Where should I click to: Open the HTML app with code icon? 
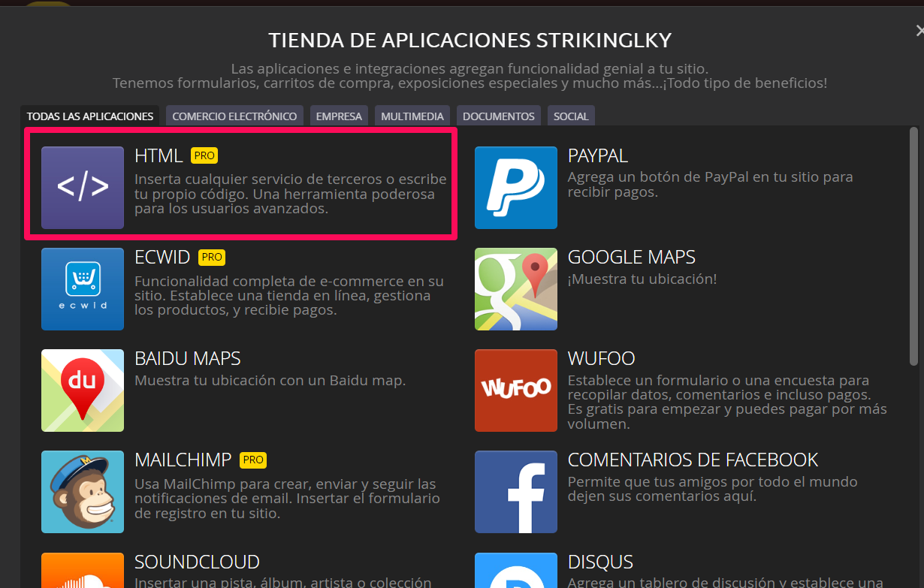pyautogui.click(x=83, y=187)
